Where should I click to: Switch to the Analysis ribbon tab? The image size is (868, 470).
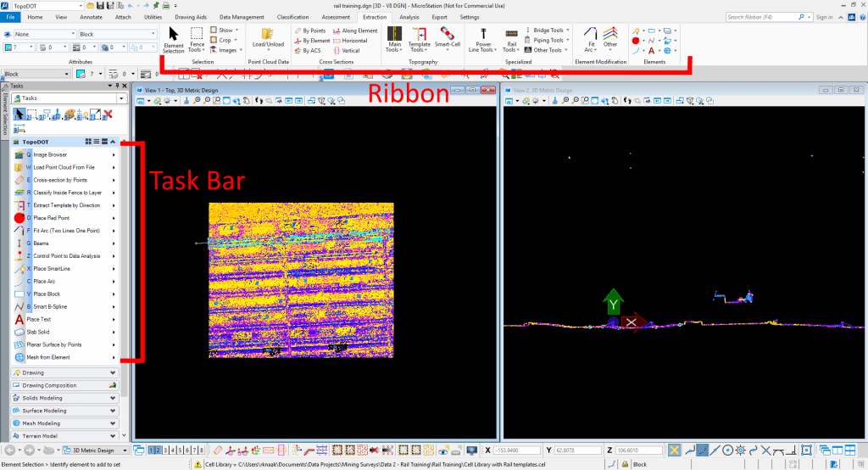(409, 17)
